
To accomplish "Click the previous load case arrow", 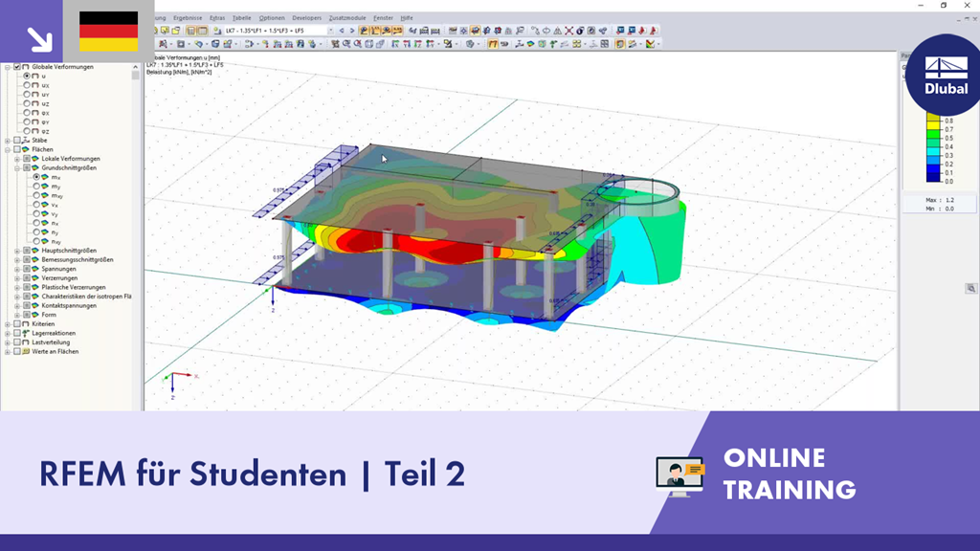I will 342,31.
